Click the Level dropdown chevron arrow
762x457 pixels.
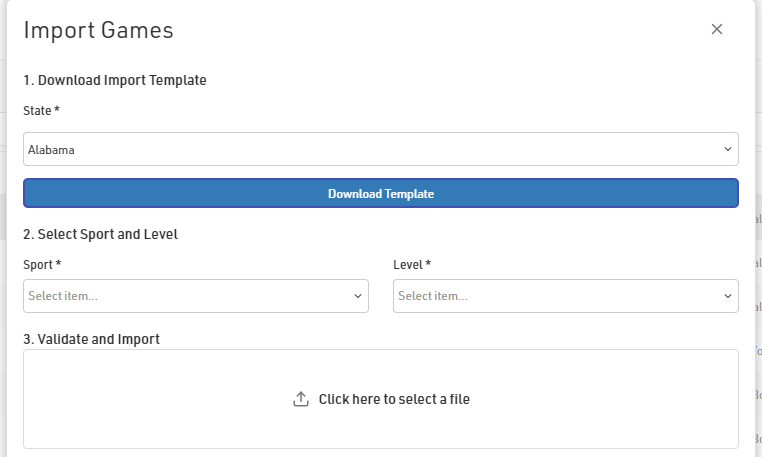[727, 296]
